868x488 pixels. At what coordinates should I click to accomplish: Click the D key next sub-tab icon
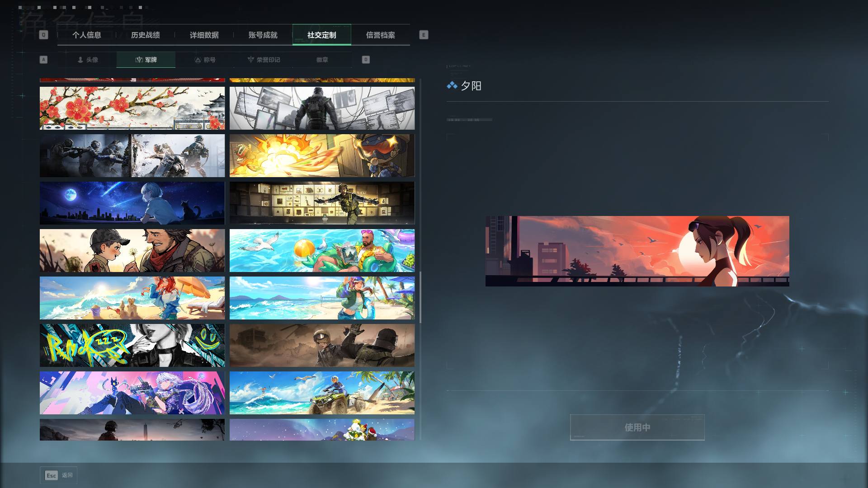tap(366, 60)
